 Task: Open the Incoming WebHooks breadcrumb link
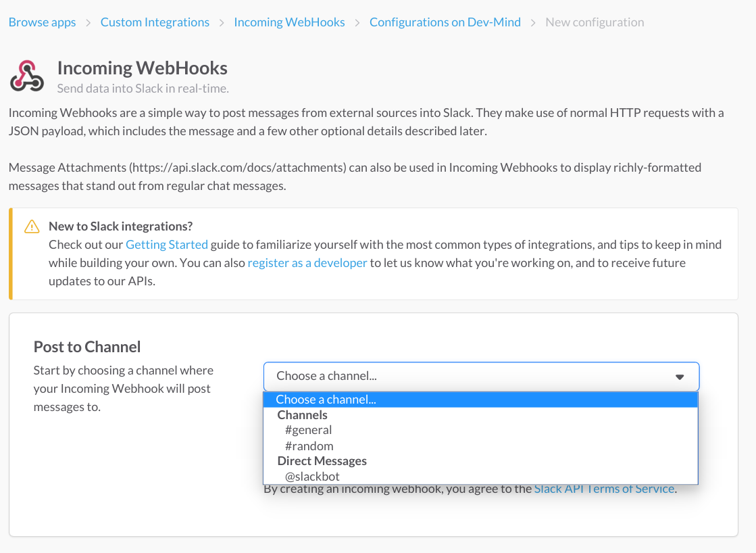(x=289, y=22)
